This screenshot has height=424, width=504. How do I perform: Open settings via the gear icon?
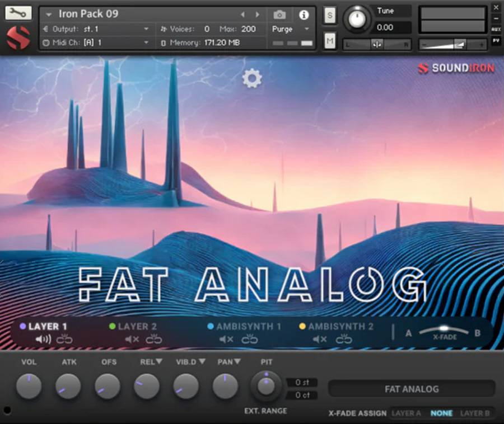252,78
